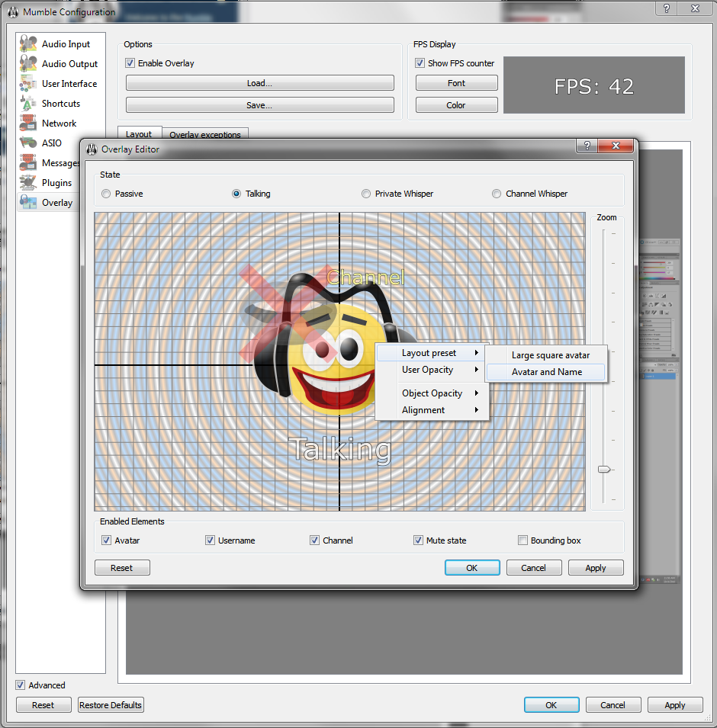This screenshot has width=717, height=728.
Task: Open the Layout preset menu entry
Action: pos(430,353)
